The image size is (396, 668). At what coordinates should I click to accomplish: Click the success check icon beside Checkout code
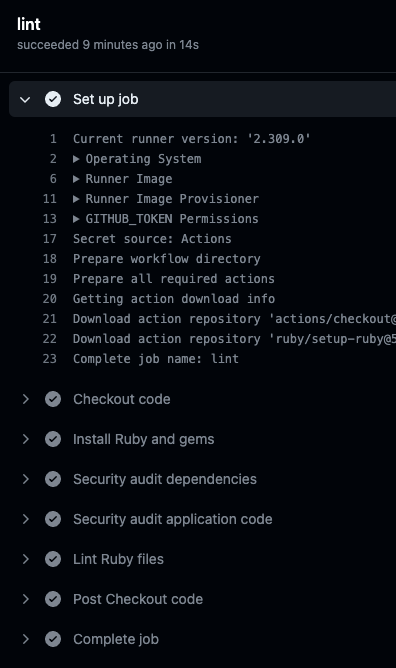53,399
